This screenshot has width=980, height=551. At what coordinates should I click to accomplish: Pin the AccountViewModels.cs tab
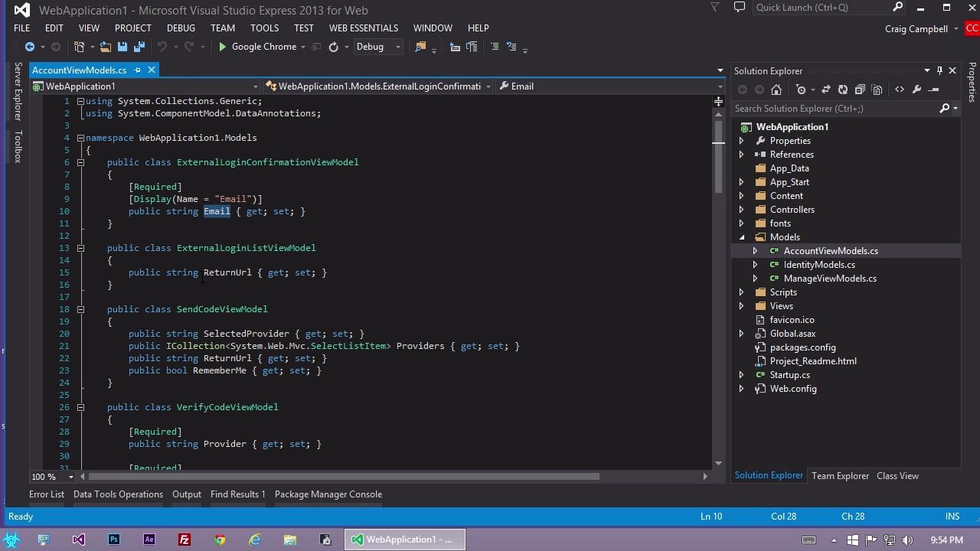point(138,70)
